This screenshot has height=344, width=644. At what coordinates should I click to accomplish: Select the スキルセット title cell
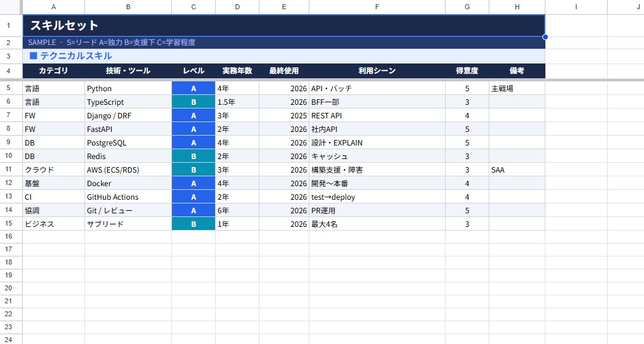pos(284,25)
